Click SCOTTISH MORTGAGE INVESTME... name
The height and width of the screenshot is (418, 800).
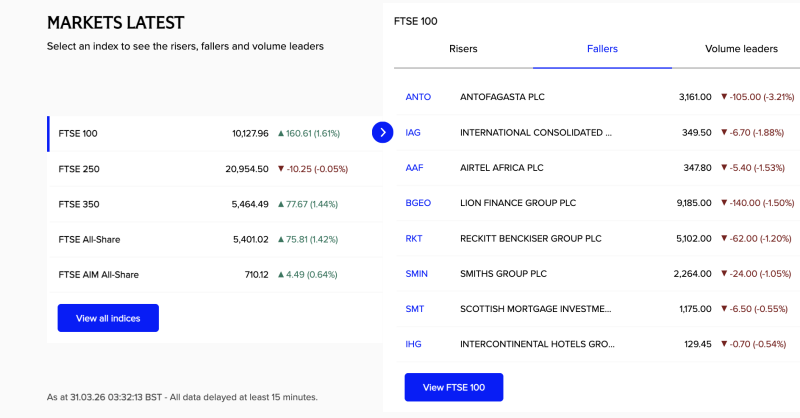[536, 309]
